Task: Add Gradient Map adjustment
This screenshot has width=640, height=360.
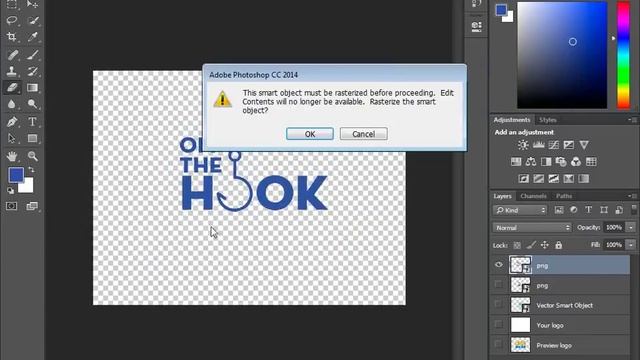Action: (x=584, y=179)
